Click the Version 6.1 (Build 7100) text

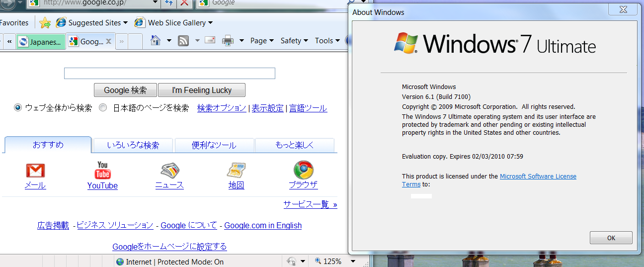pos(436,96)
